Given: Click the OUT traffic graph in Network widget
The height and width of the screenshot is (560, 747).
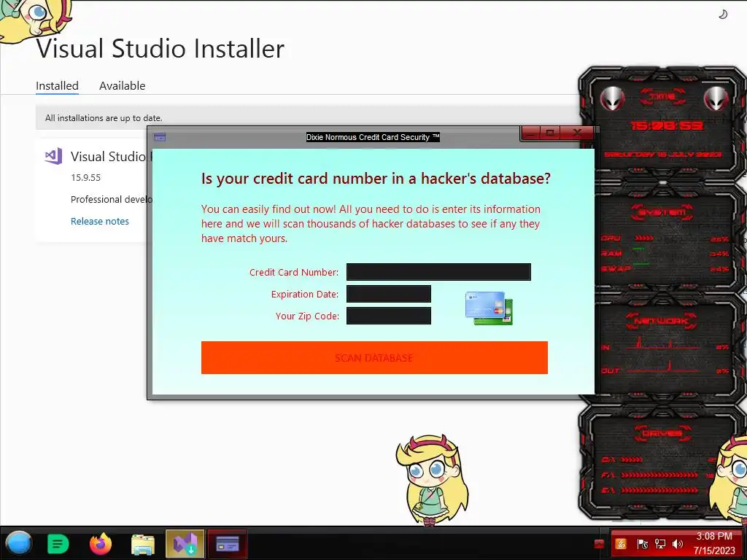Looking at the screenshot, I should [663, 367].
